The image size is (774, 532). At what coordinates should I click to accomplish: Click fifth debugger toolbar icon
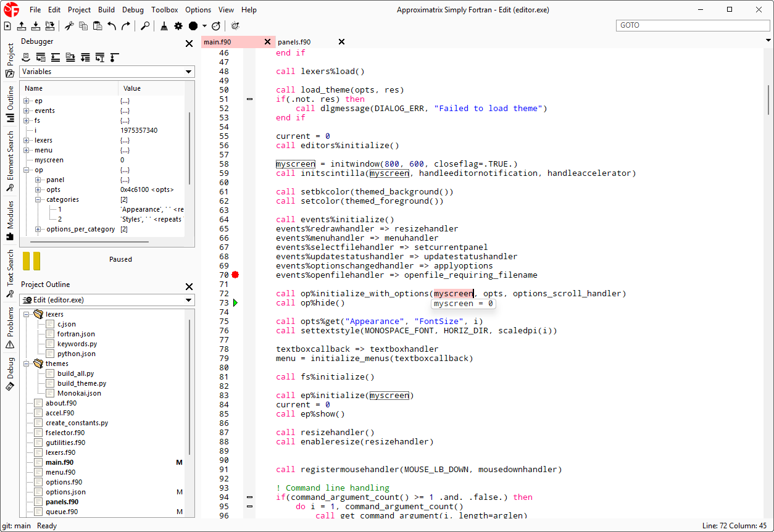click(x=85, y=57)
